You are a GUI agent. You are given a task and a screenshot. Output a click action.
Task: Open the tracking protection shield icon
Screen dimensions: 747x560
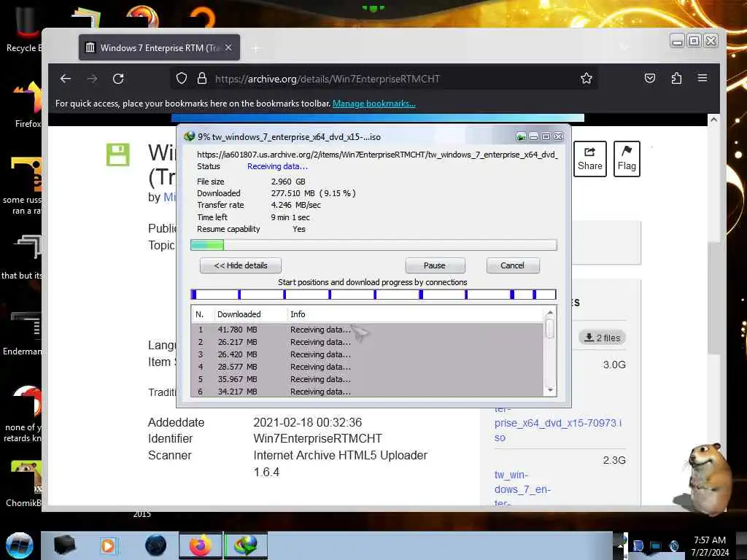click(x=182, y=78)
